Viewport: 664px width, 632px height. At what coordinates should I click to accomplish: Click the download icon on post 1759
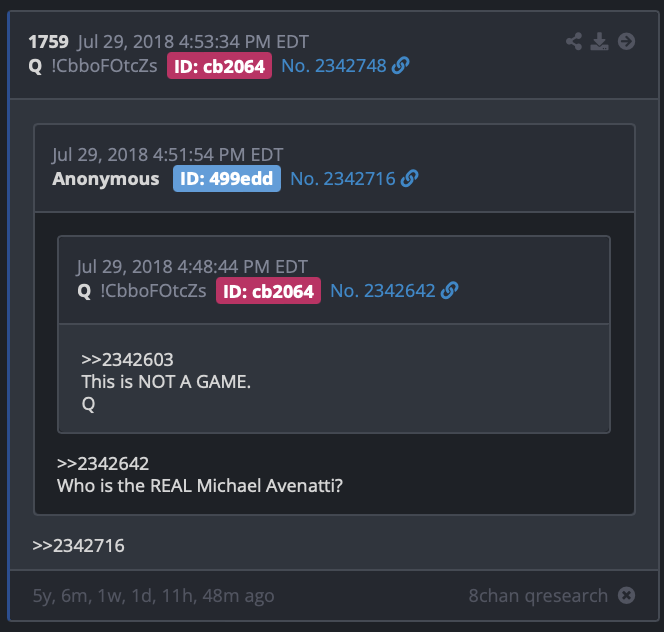(599, 42)
